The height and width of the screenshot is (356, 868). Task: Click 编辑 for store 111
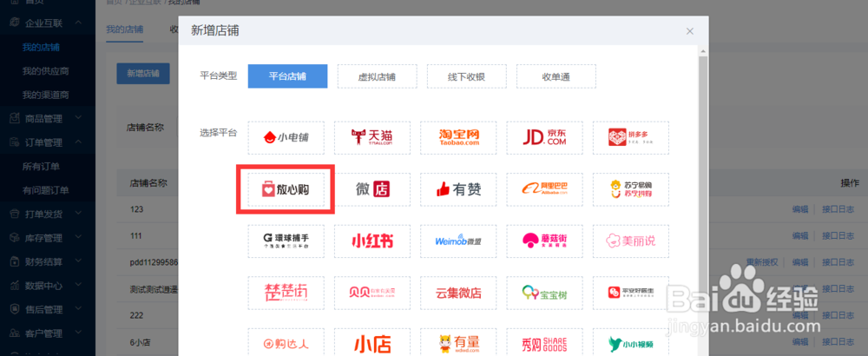800,236
